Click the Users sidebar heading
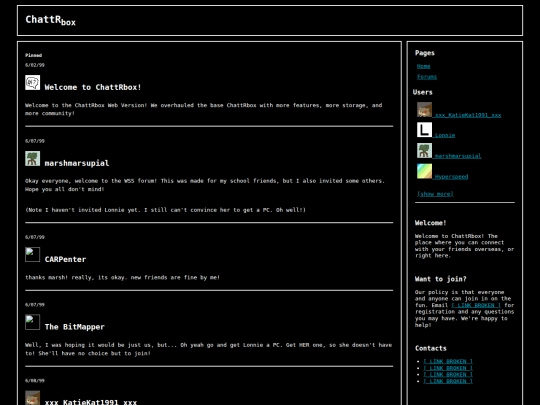Viewport: 540px width, 405px height. (423, 92)
